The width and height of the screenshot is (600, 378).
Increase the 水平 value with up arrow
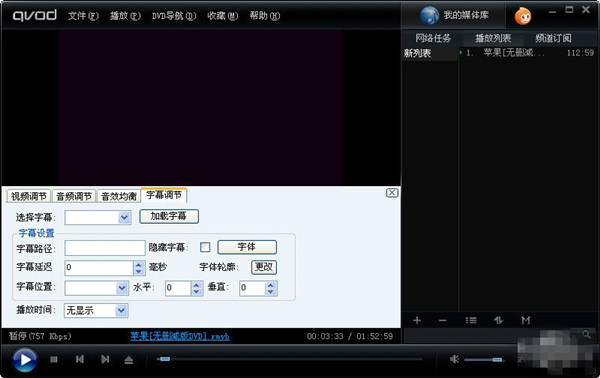(x=196, y=285)
